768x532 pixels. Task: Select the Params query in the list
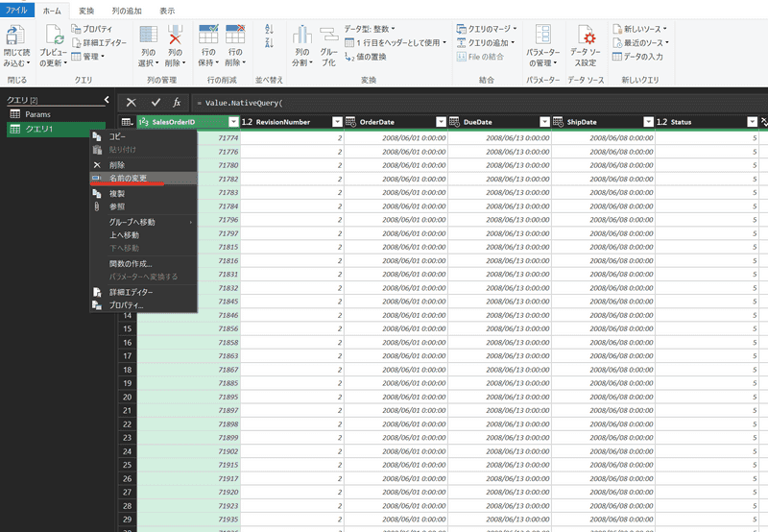click(x=37, y=114)
